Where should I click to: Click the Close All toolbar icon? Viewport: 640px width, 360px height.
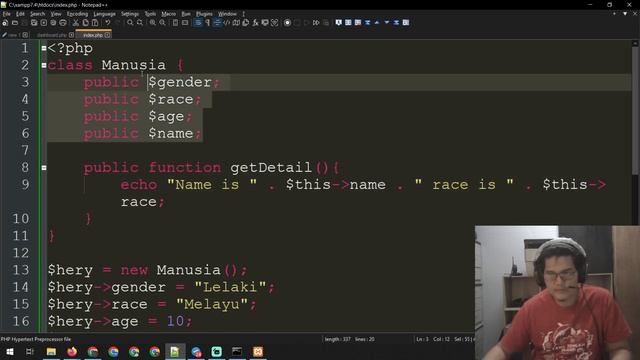[53, 23]
